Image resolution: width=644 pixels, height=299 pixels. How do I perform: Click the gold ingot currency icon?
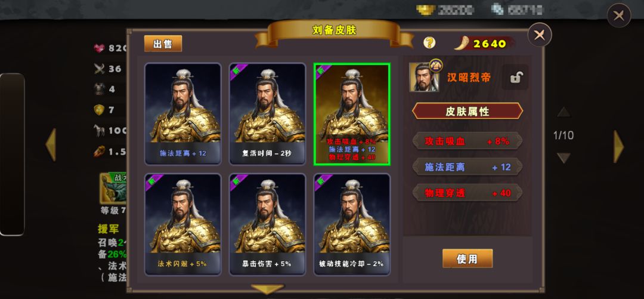(x=426, y=10)
